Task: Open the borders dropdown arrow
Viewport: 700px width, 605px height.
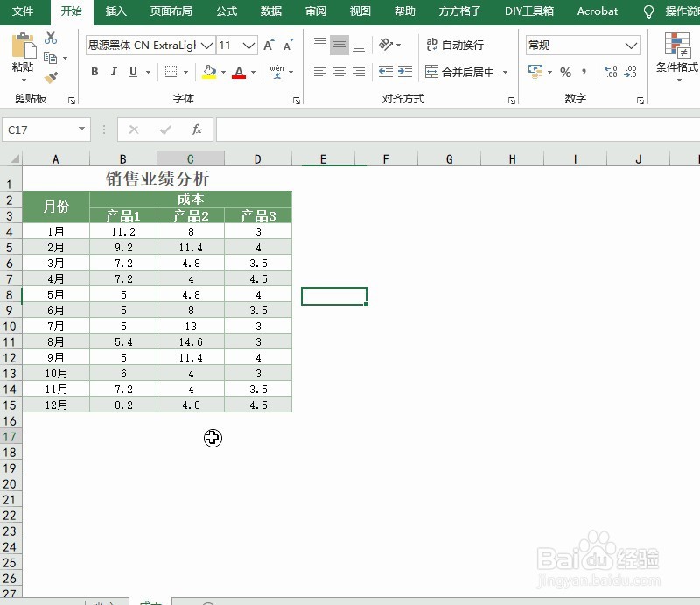Action: (185, 72)
